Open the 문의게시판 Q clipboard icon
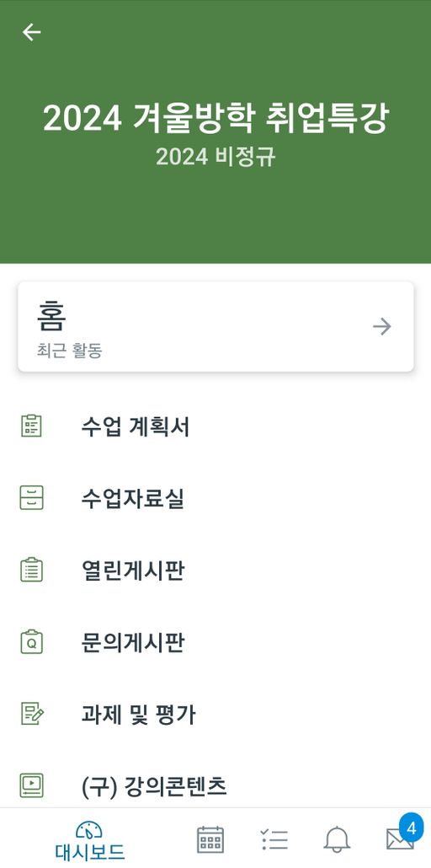The width and height of the screenshot is (431, 868). (31, 642)
